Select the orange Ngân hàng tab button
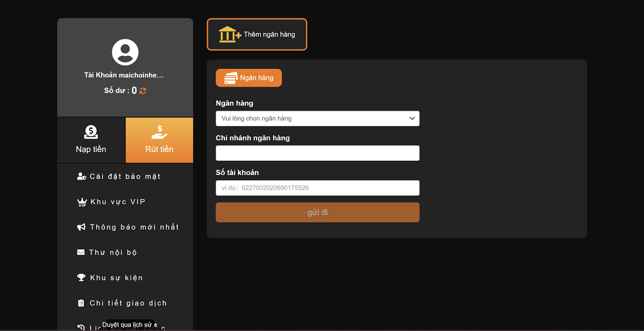The width and height of the screenshot is (644, 331). pyautogui.click(x=249, y=78)
